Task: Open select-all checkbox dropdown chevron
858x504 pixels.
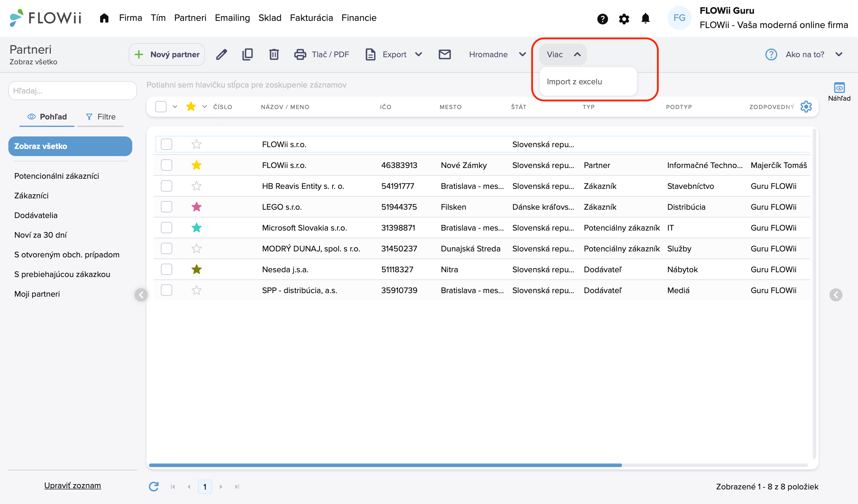Action: (175, 107)
